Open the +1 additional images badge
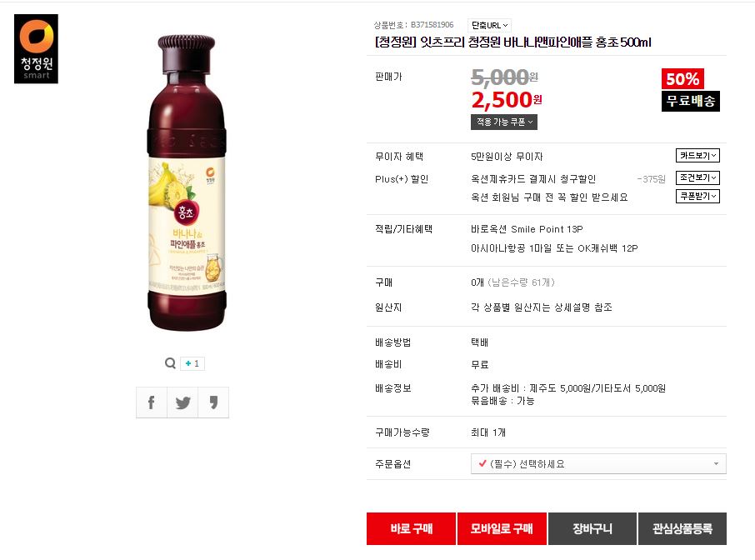Viewport: 755px width, 560px height. coord(192,363)
